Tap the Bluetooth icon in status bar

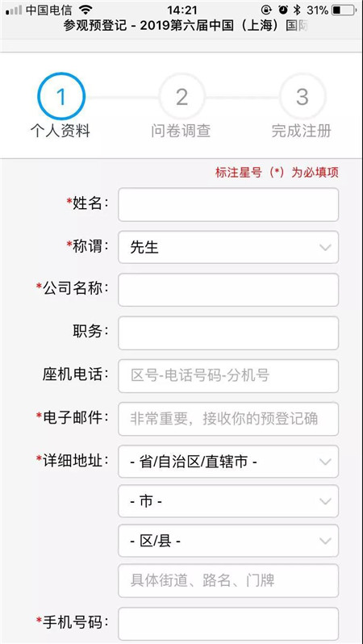tap(298, 10)
